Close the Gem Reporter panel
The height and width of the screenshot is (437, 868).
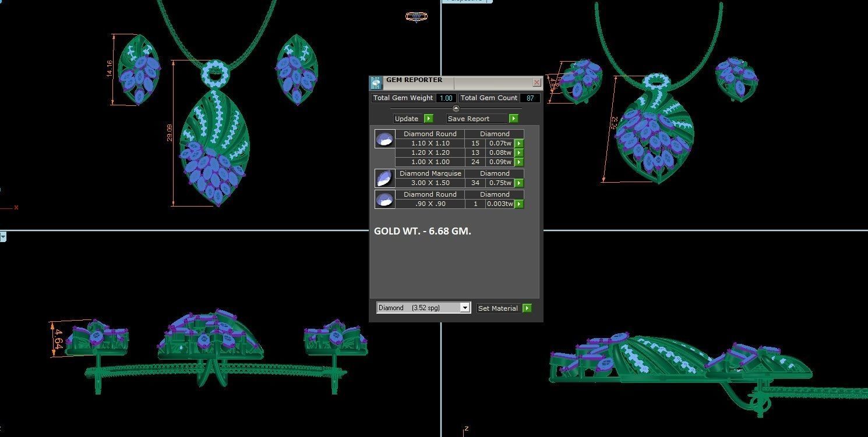click(x=537, y=83)
